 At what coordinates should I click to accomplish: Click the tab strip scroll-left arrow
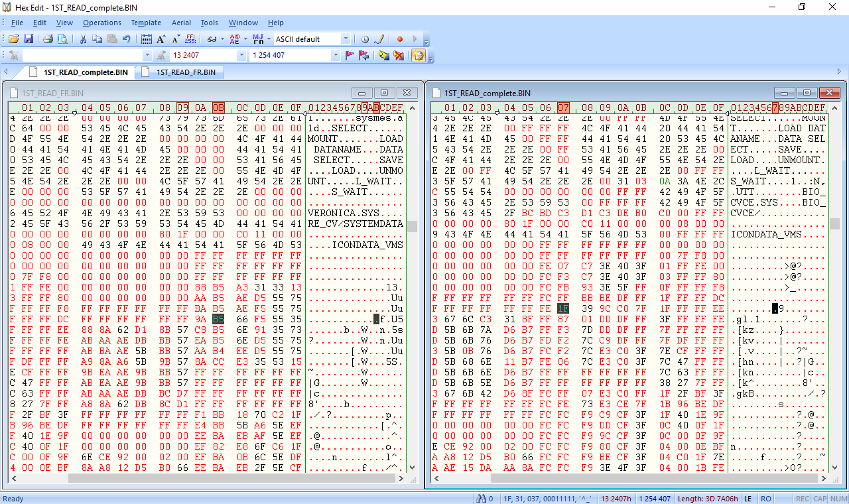pyautogui.click(x=6, y=72)
